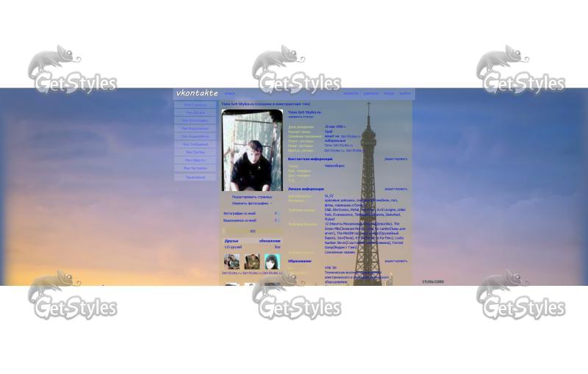Viewport: 588px width, 374px height.
Task: Edit 'Контактная информация' via редактировать
Action: point(395,159)
